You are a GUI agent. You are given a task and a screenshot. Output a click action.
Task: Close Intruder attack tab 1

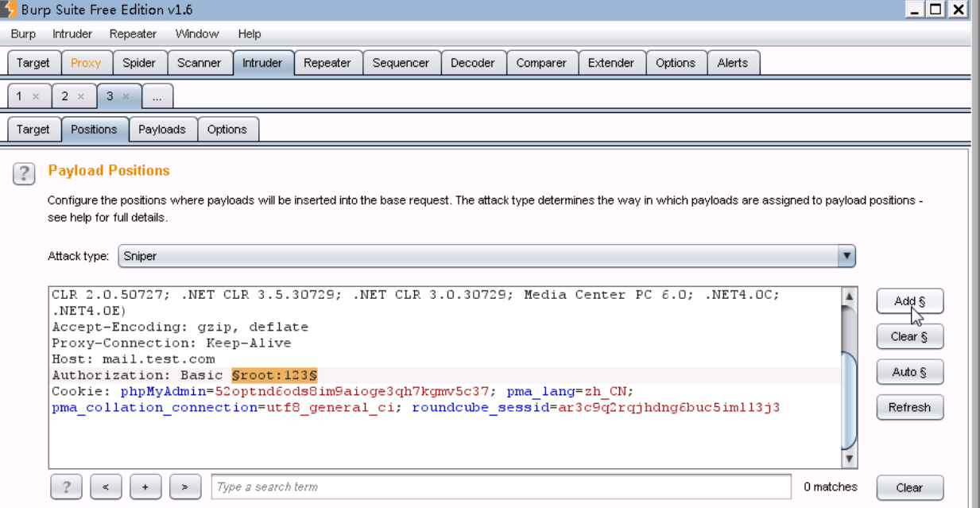[x=36, y=96]
